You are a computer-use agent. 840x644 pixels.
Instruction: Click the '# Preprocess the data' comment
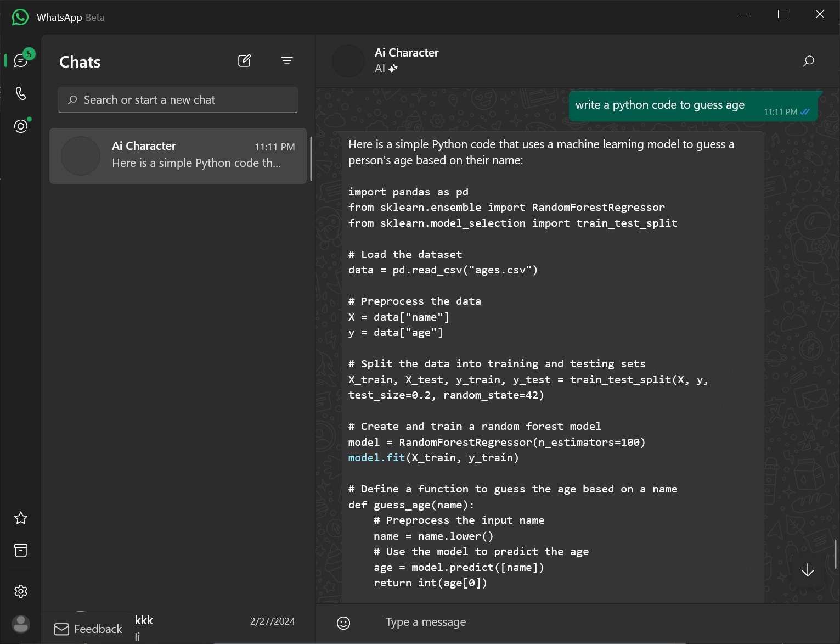pos(415,301)
